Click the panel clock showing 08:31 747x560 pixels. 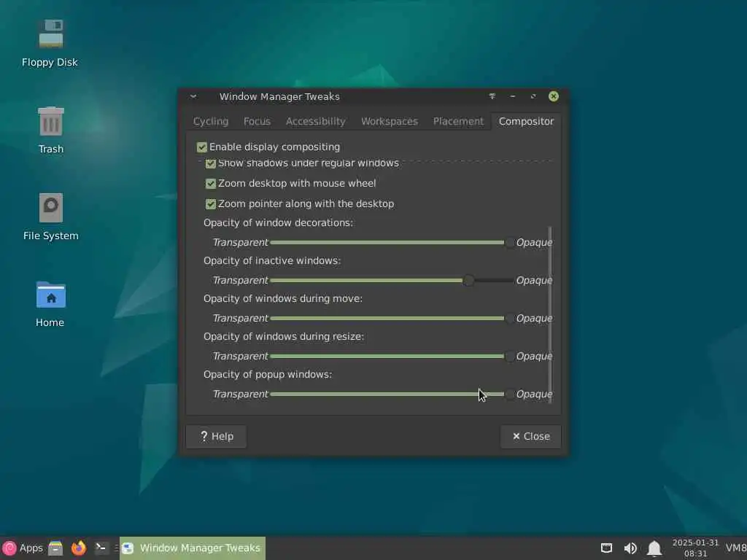695,548
